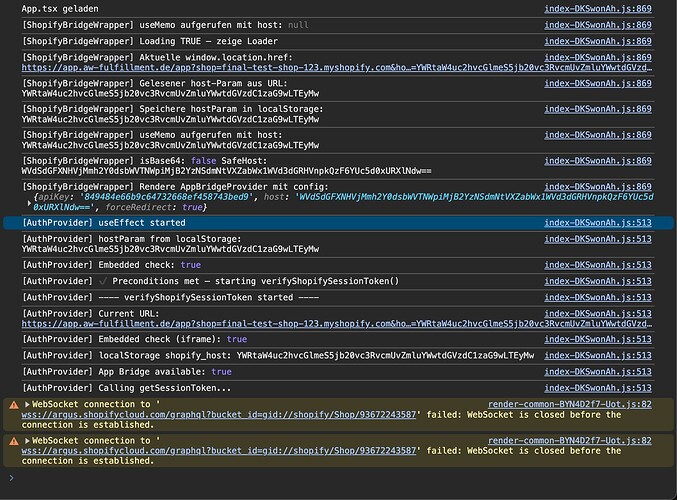Click host value in 'localStorage shopify_host' row
The image size is (677, 500).
pos(385,356)
